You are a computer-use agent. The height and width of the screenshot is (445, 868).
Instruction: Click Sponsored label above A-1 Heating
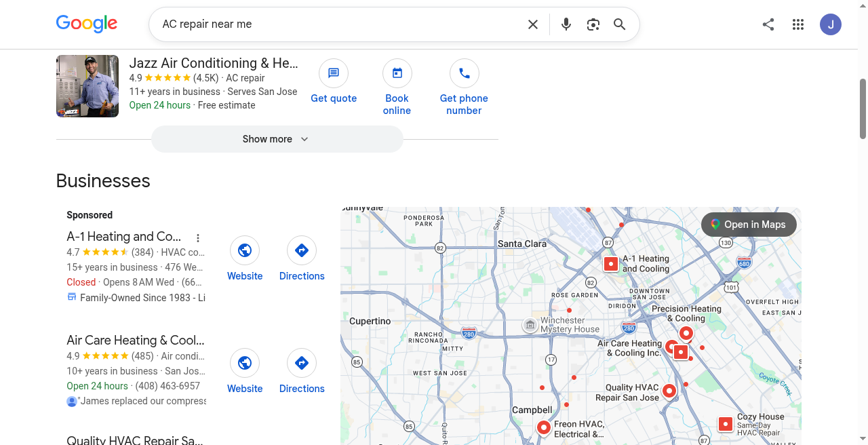(90, 215)
